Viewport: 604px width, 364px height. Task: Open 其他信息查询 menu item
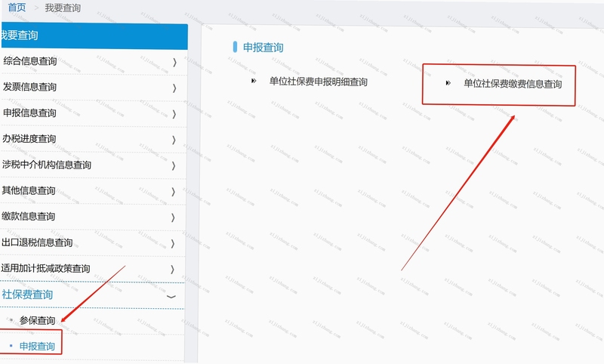click(29, 190)
